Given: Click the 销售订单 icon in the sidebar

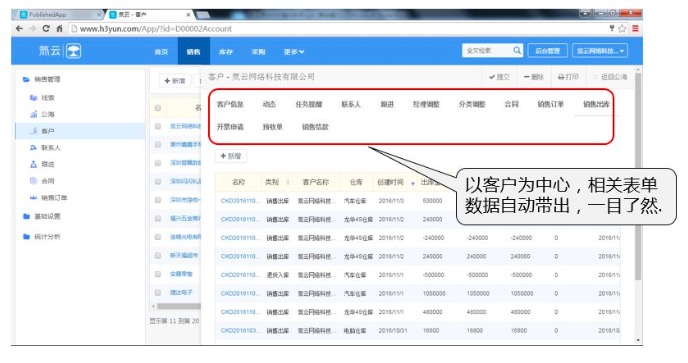Looking at the screenshot, I should pyautogui.click(x=33, y=198).
